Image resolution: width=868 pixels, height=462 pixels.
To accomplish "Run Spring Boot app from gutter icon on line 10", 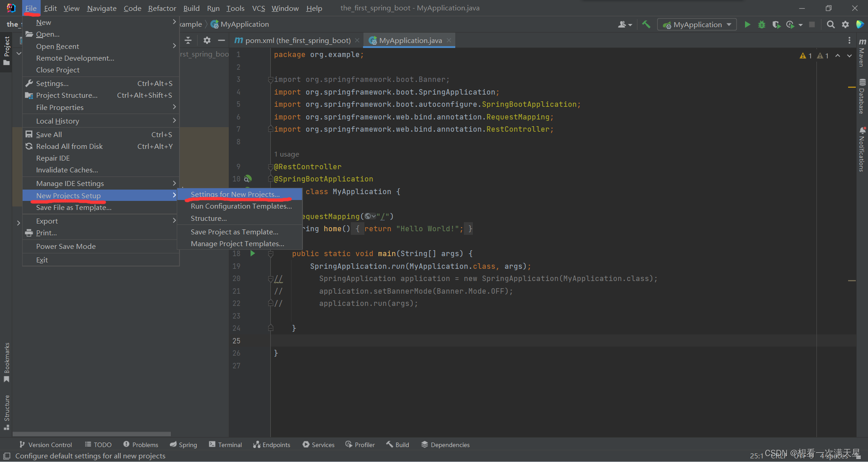I will (x=248, y=179).
